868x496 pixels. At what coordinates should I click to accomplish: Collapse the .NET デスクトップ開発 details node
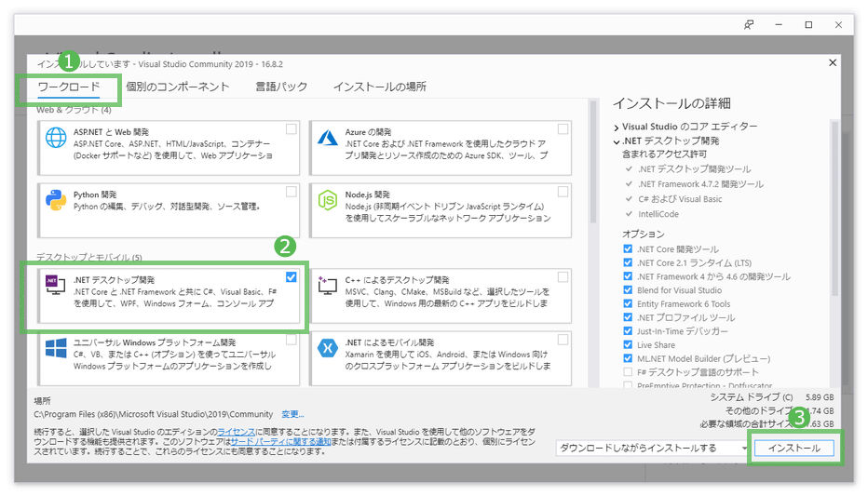pos(617,141)
